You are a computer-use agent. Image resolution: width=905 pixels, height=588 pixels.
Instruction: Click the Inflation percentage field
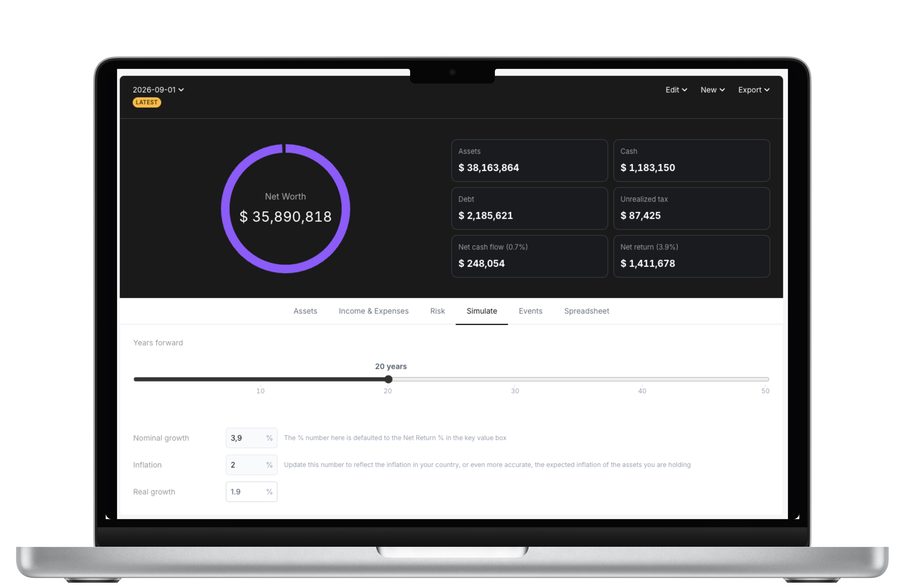[251, 465]
